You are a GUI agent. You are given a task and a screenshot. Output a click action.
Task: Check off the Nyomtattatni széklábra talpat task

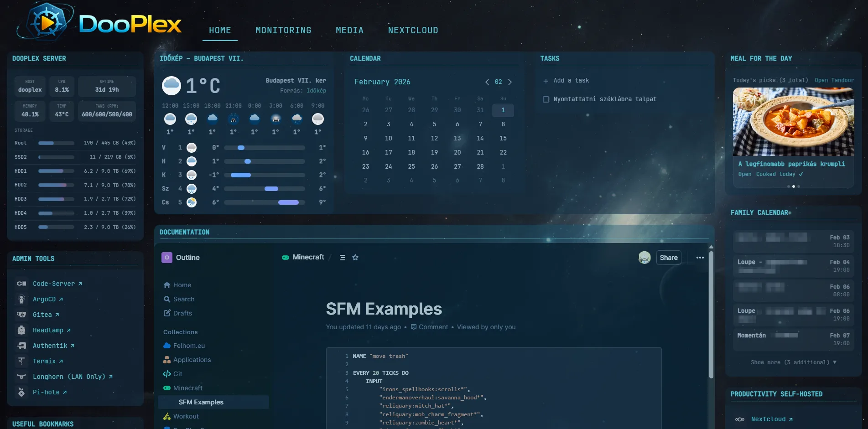546,99
